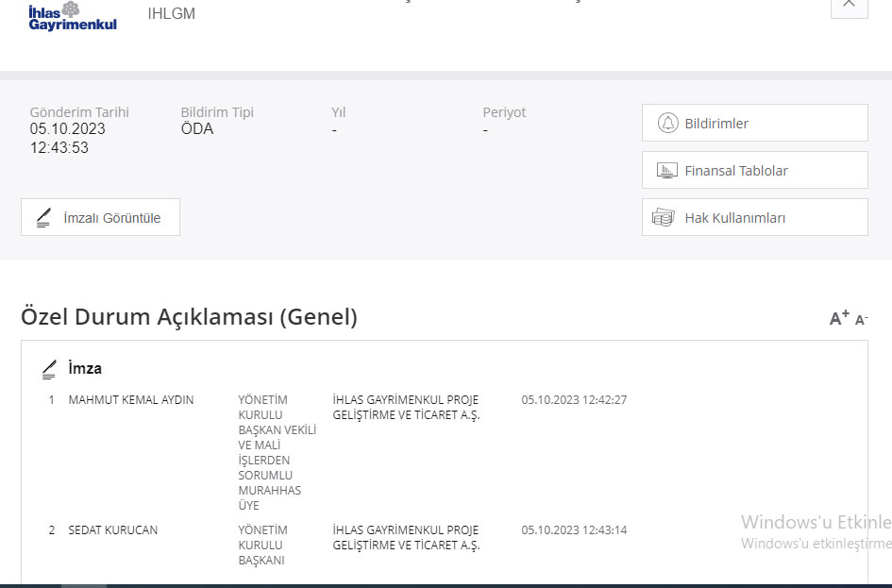This screenshot has height=588, width=892.
Task: Select the Gönderim Tarihi label
Action: (x=79, y=112)
